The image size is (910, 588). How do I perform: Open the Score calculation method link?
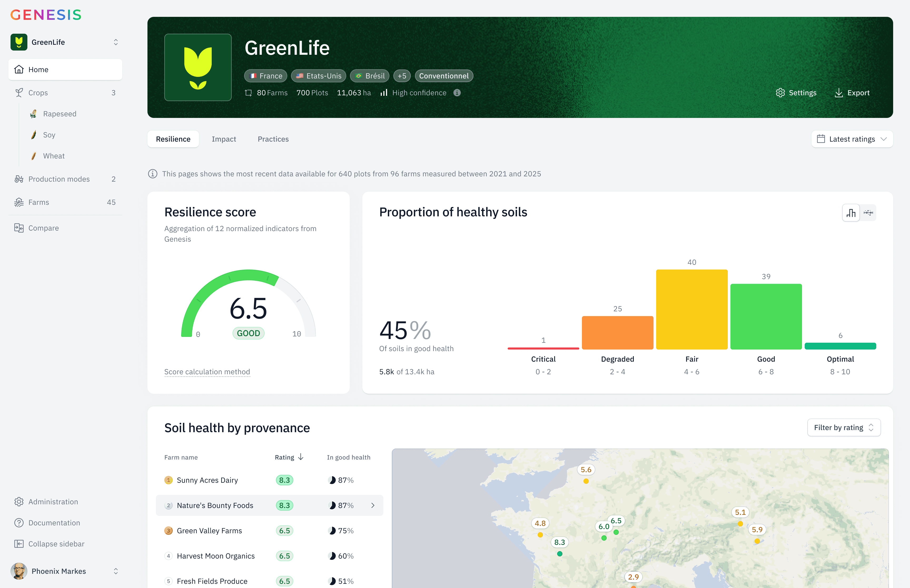point(207,371)
